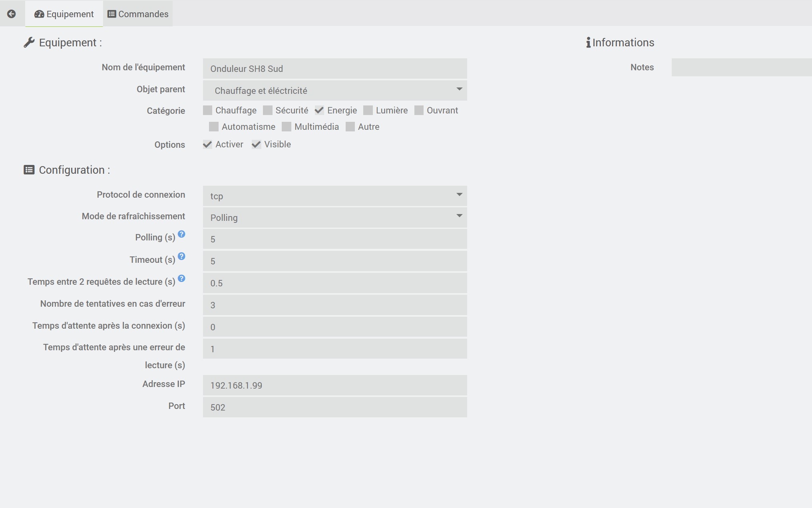The image size is (812, 508).
Task: Click the Notes text area
Action: pos(741,67)
